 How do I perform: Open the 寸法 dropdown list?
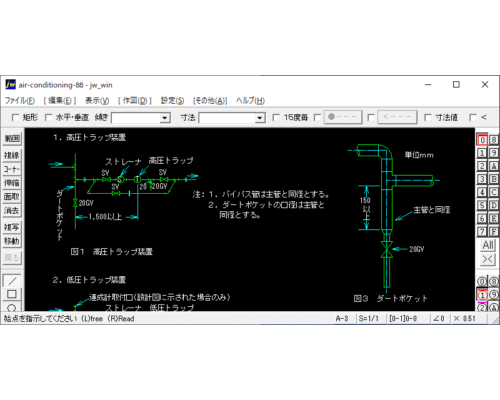pyautogui.click(x=260, y=118)
